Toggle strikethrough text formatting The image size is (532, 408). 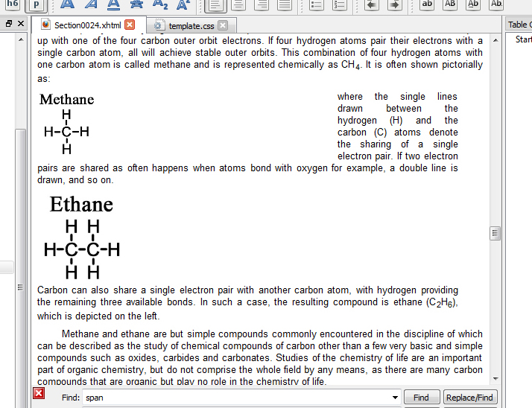coord(137,4)
